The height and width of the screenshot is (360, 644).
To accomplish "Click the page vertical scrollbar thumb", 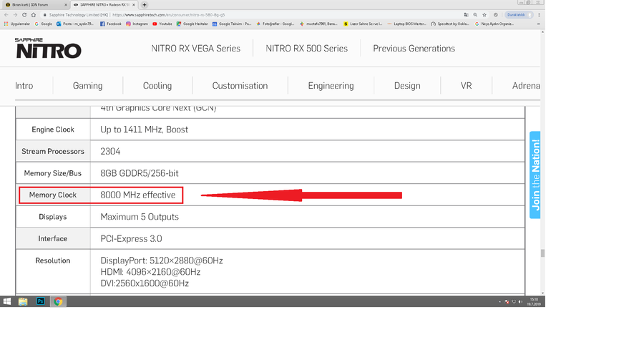I will (542, 253).
